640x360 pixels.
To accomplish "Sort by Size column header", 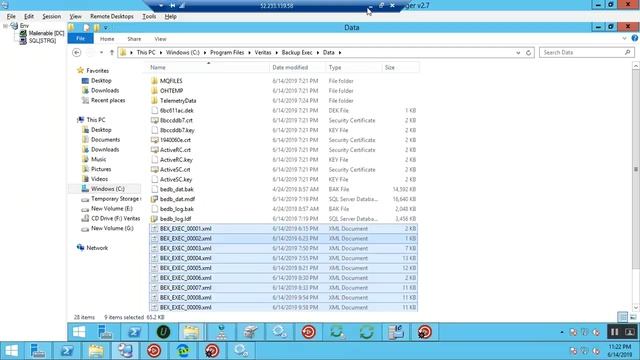I will (400, 67).
